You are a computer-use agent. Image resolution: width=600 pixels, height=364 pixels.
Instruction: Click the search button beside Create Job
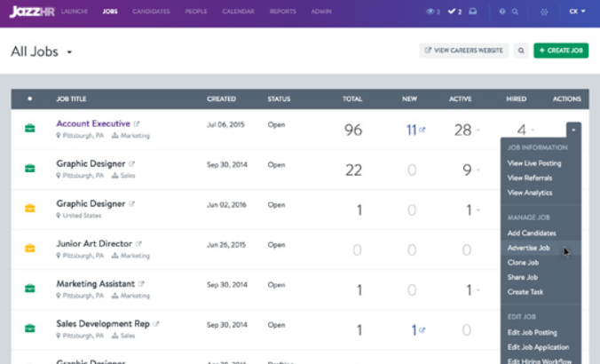point(521,51)
